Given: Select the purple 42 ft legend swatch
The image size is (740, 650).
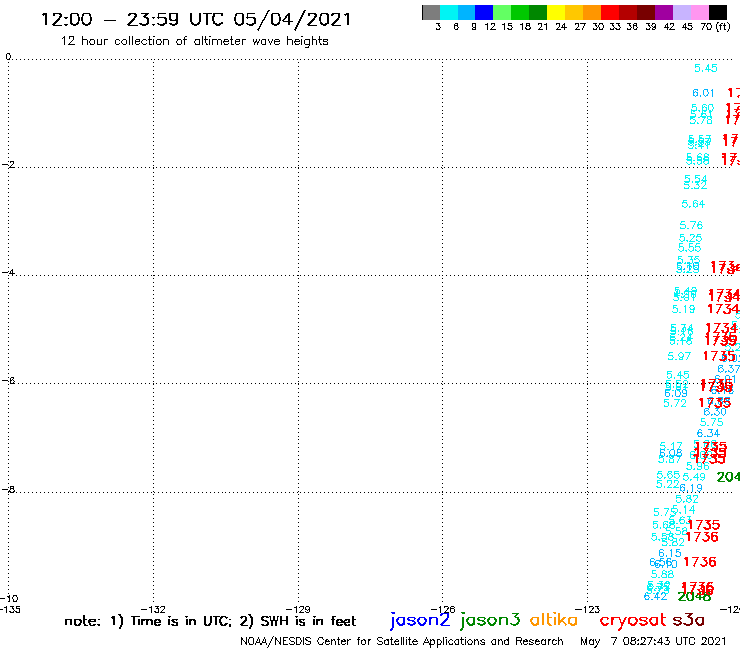Looking at the screenshot, I should coord(664,12).
